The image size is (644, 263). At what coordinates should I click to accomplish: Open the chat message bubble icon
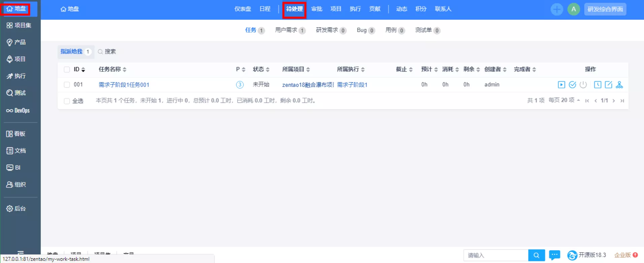coord(554,255)
